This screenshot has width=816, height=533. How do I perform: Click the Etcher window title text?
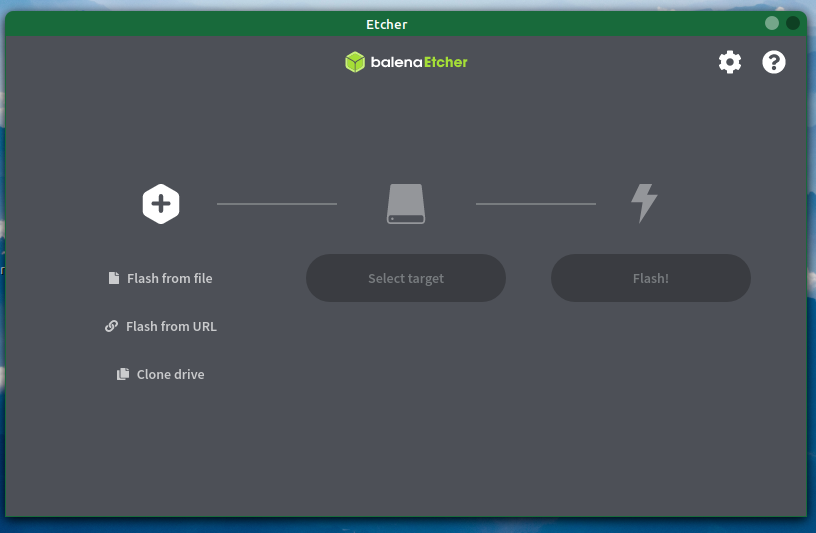click(387, 24)
